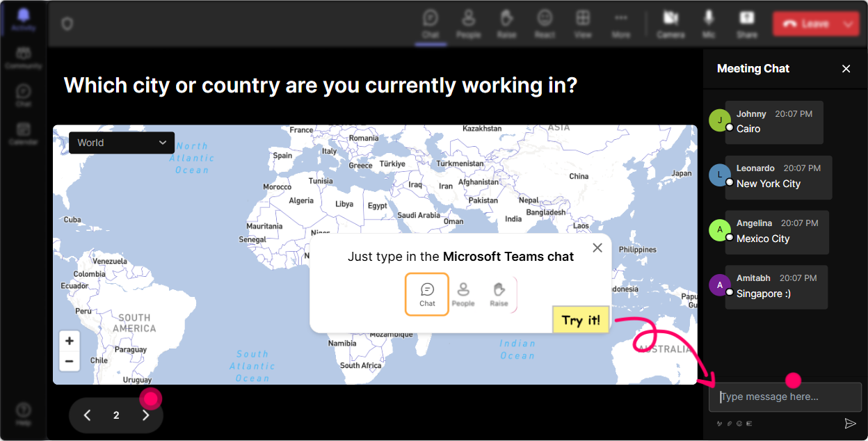Expand the Leave button dropdown arrow
Screen dimensions: 868x441
click(848, 24)
